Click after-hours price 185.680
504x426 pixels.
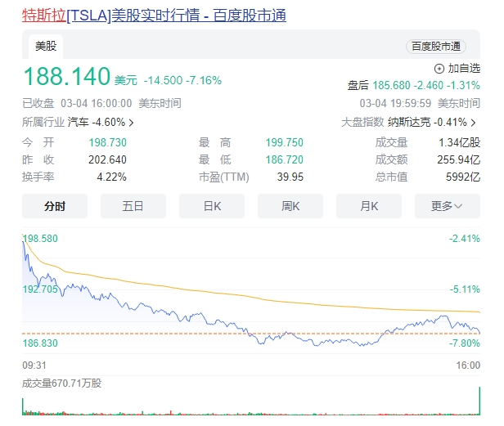pos(391,86)
